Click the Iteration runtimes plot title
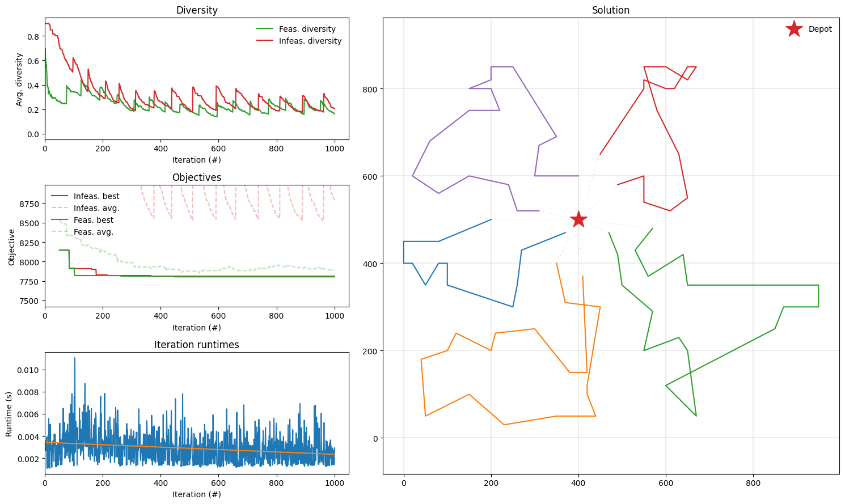This screenshot has height=504, width=845. coord(197,345)
